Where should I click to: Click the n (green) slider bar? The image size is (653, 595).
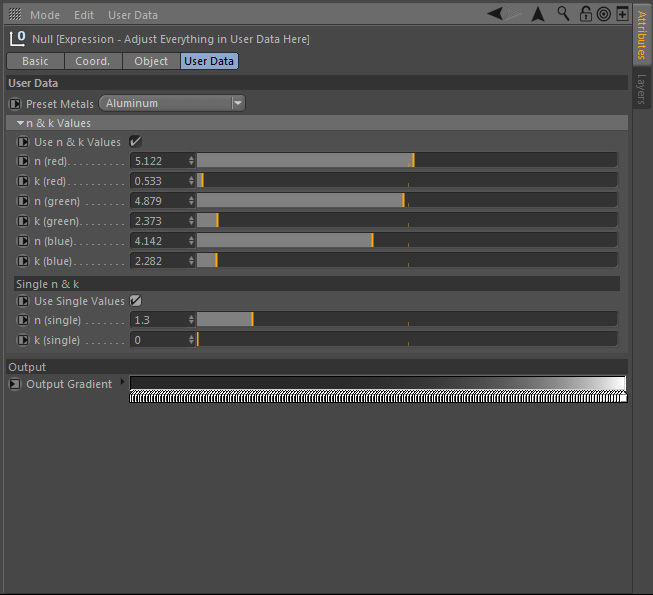coord(406,200)
